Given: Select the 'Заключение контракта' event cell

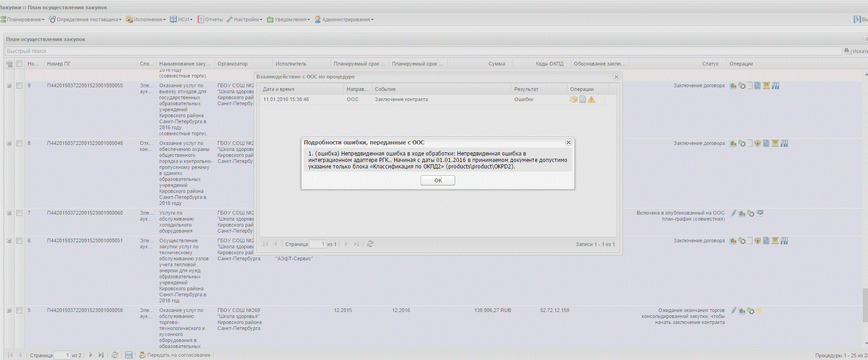Looking at the screenshot, I should (401, 99).
